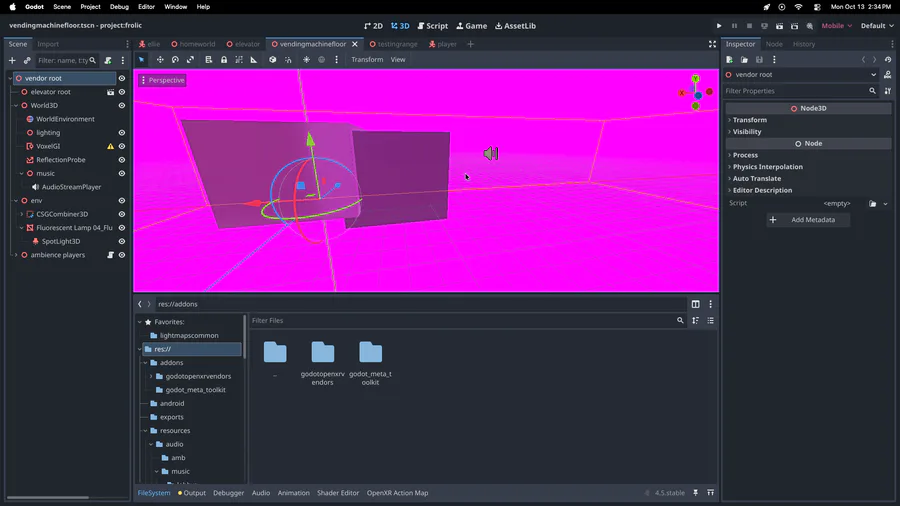Collapse the World3D tree node

(16, 106)
